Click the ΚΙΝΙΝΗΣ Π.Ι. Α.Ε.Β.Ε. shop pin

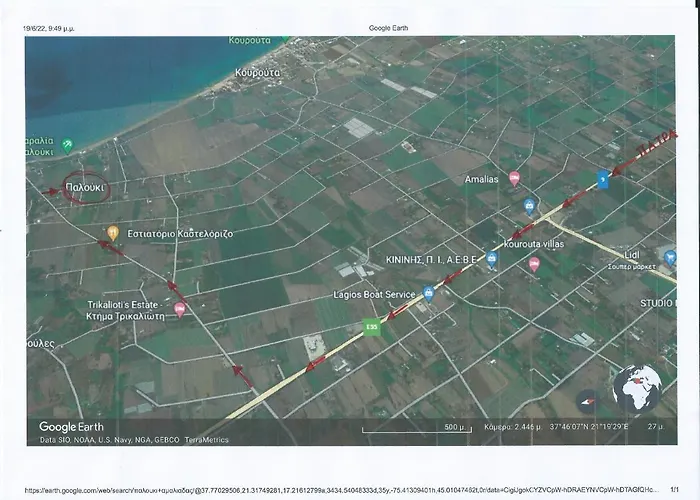(492, 259)
